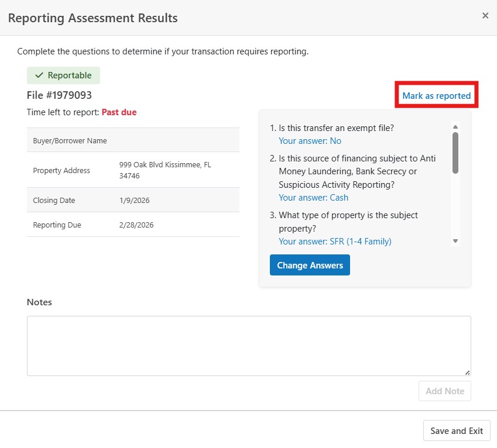Click the Notes box resize handle
The image size is (497, 448).
pos(467,372)
